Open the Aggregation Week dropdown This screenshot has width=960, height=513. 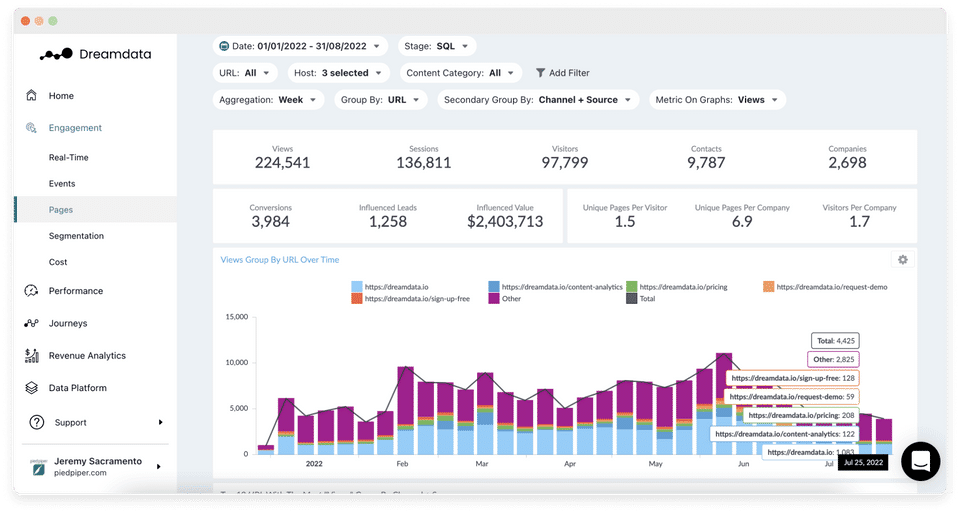click(x=268, y=100)
